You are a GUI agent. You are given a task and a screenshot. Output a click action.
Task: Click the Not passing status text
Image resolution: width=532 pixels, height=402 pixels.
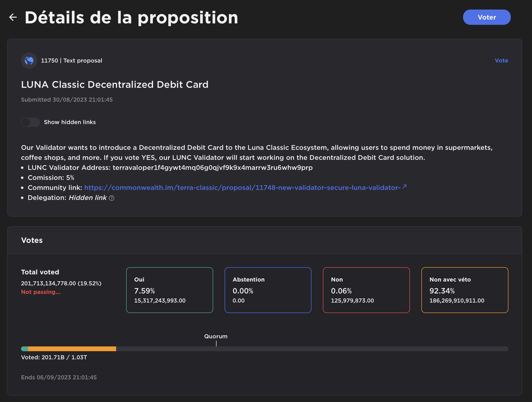[41, 292]
